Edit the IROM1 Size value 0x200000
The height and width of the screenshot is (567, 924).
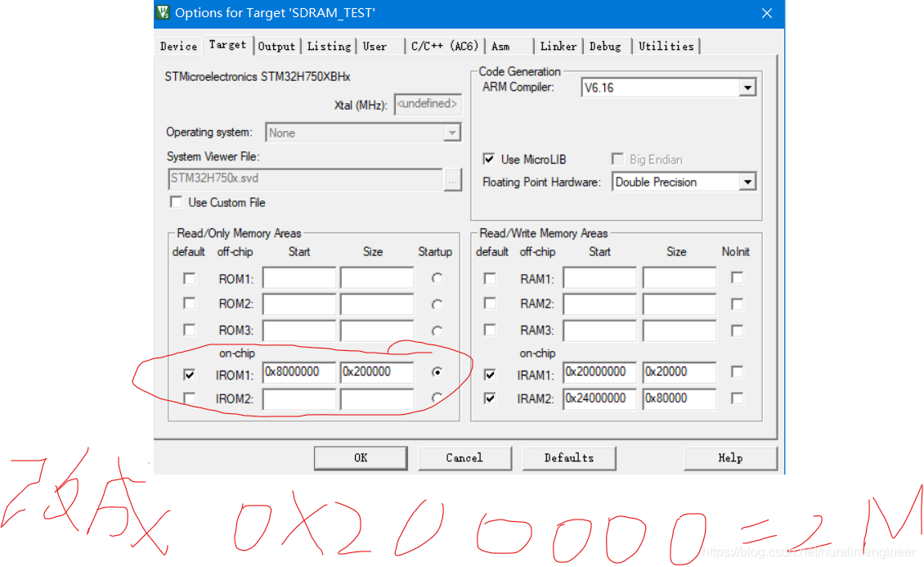click(377, 372)
